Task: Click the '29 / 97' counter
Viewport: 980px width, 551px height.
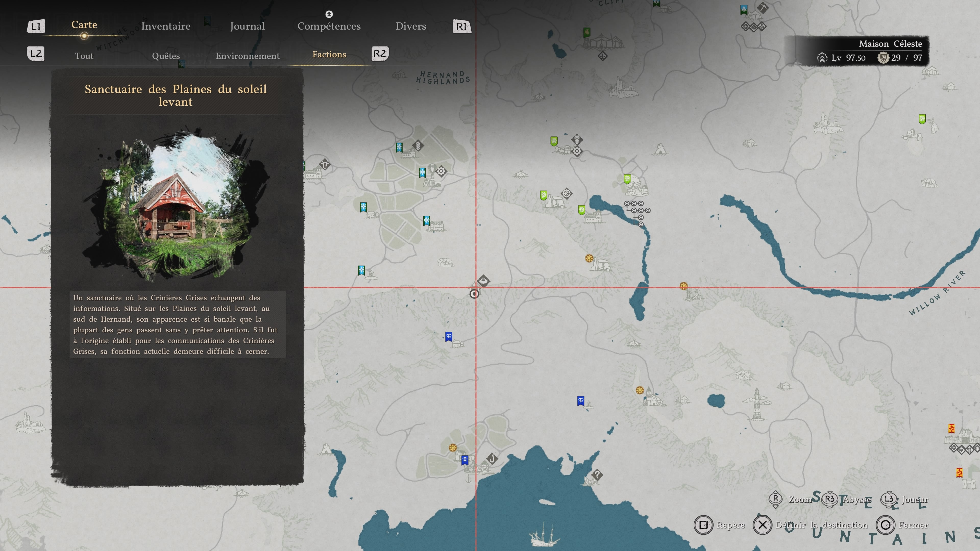Action: (x=906, y=58)
